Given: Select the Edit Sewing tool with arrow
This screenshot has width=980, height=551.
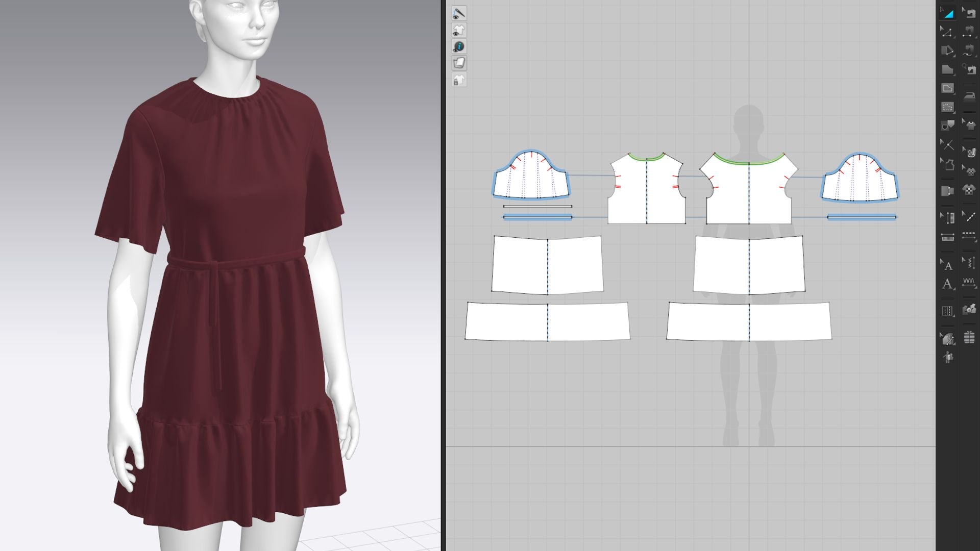Looking at the screenshot, I should (x=969, y=13).
